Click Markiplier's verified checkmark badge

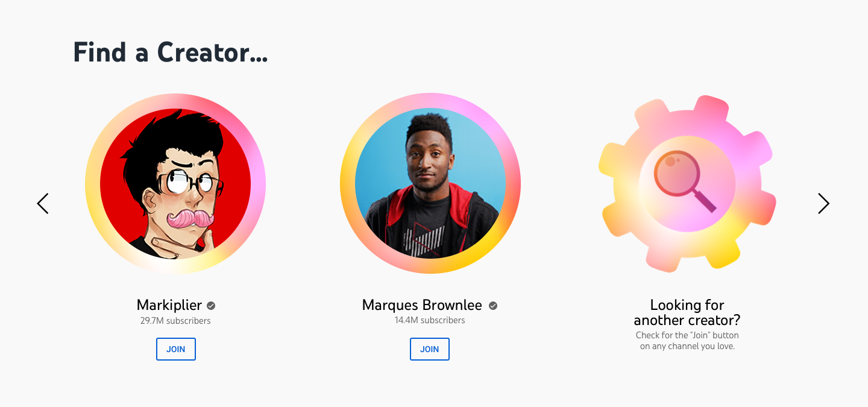[211, 306]
